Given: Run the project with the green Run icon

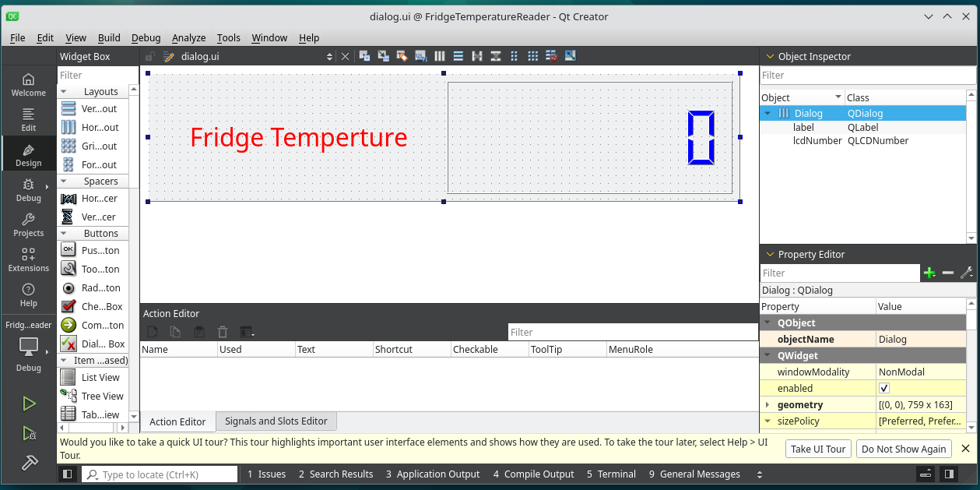Looking at the screenshot, I should [29, 404].
